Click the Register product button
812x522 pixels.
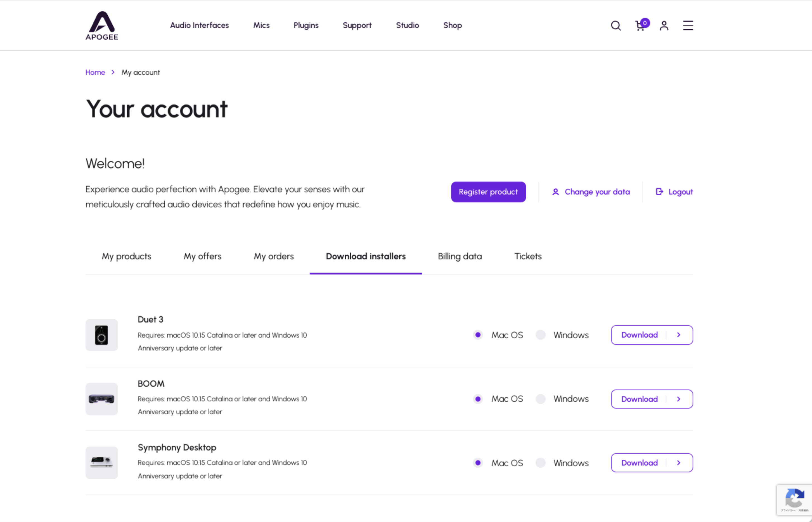point(488,192)
